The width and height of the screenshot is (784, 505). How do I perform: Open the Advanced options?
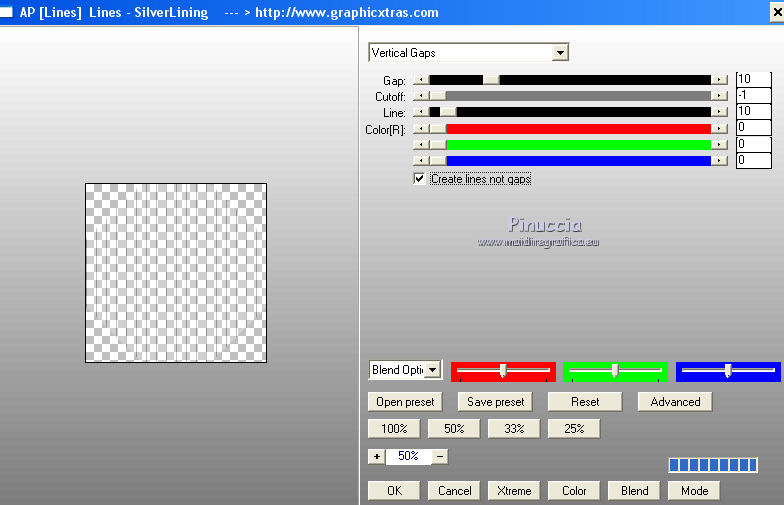pos(675,402)
